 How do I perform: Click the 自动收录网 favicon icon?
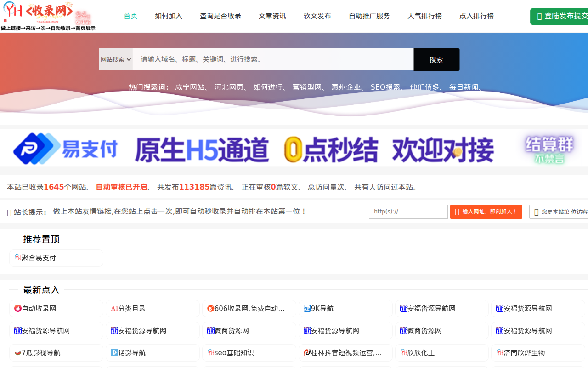pyautogui.click(x=18, y=308)
